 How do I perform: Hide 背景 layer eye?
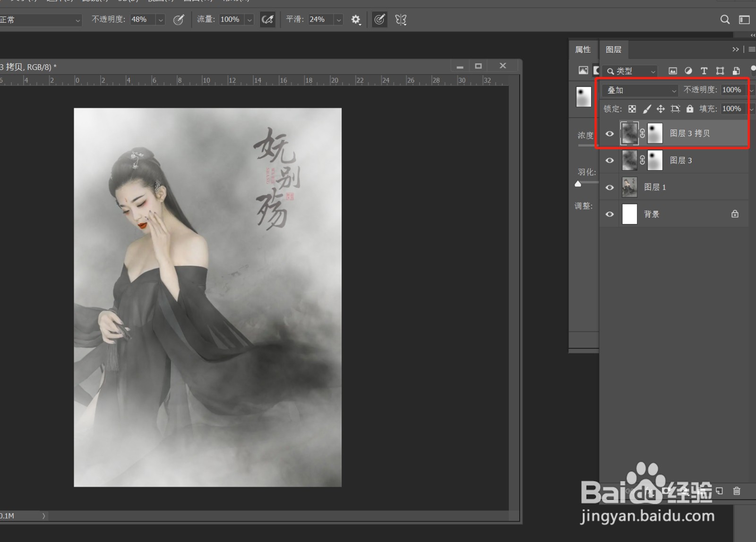click(x=610, y=214)
